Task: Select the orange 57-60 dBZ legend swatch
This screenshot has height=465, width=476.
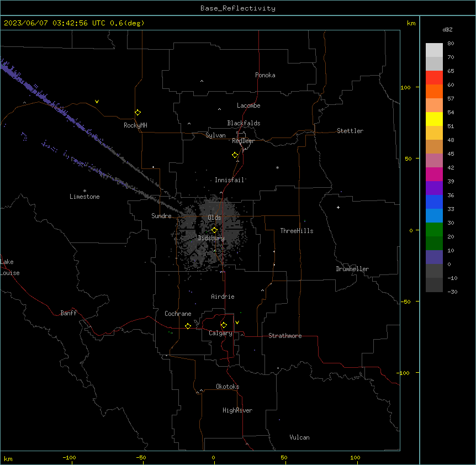Action: point(434,91)
